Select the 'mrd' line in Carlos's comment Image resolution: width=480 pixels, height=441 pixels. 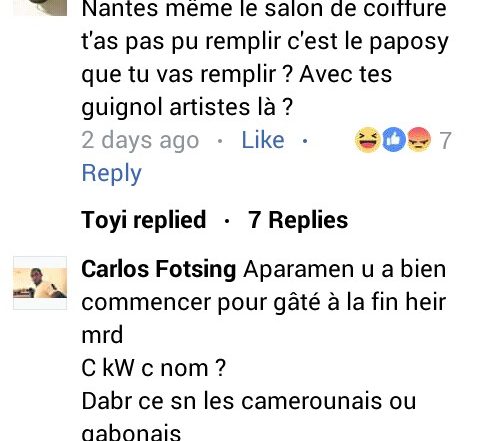coord(102,335)
